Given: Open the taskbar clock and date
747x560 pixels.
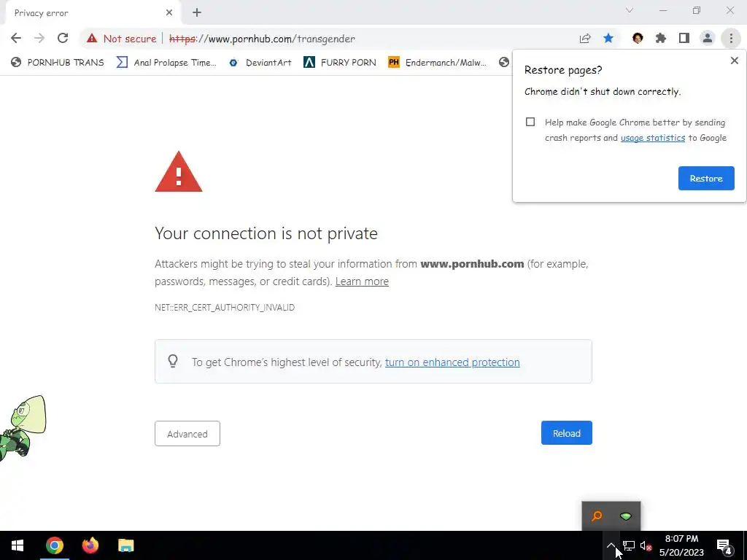Looking at the screenshot, I should 681,545.
